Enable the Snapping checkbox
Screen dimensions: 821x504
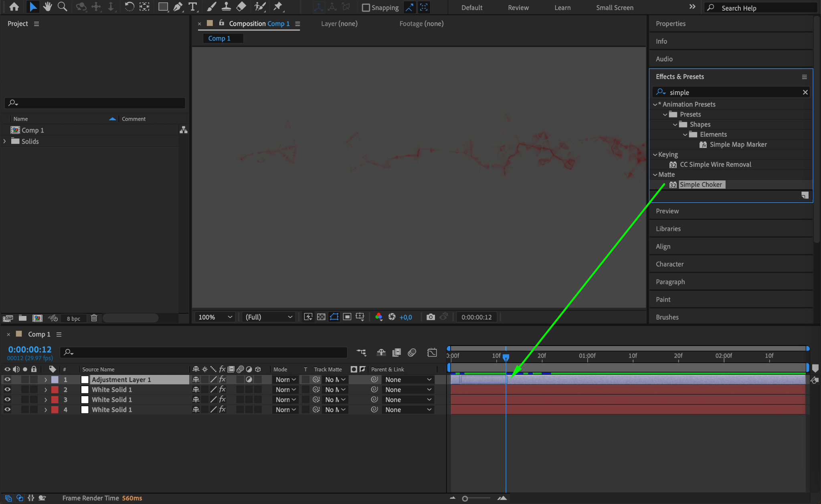tap(366, 8)
